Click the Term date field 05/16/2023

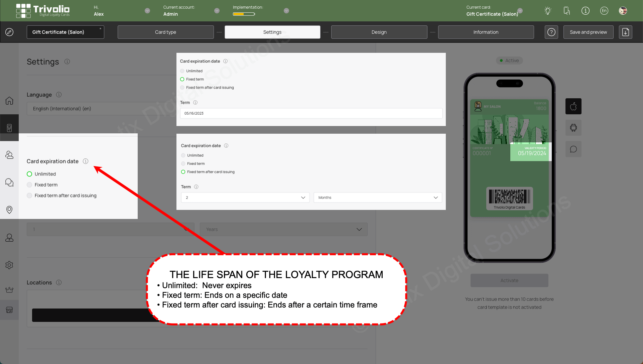click(311, 113)
